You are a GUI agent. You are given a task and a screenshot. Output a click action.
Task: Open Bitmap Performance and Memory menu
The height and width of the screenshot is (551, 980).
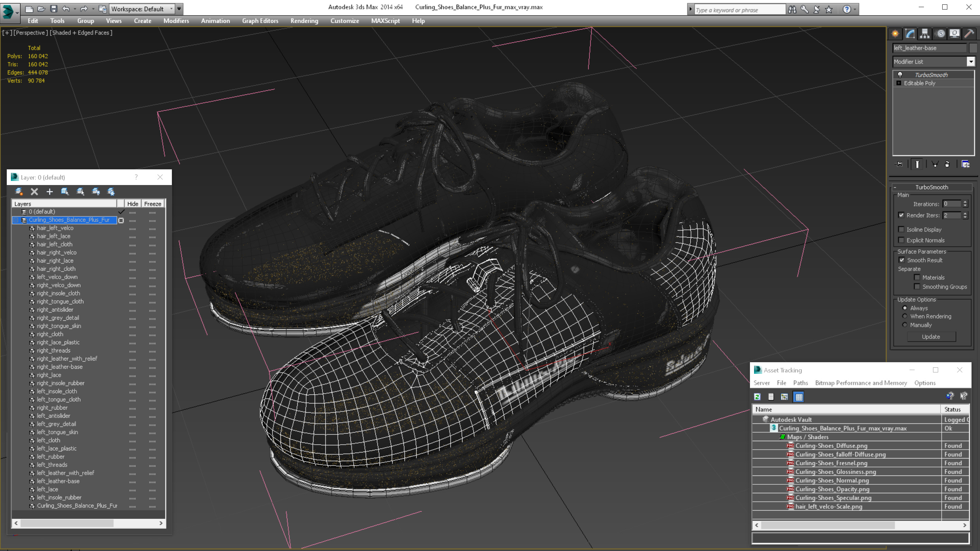[861, 383]
